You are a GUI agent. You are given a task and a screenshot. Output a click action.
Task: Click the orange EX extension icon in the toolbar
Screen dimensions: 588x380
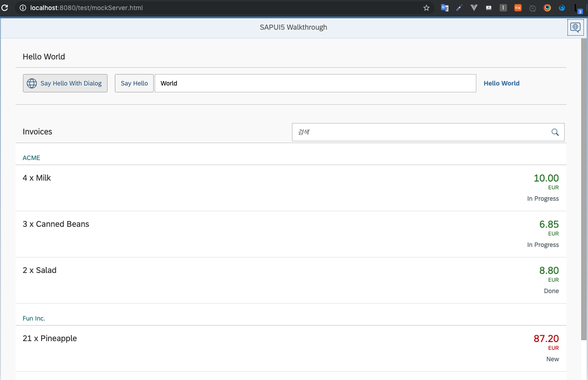point(518,8)
